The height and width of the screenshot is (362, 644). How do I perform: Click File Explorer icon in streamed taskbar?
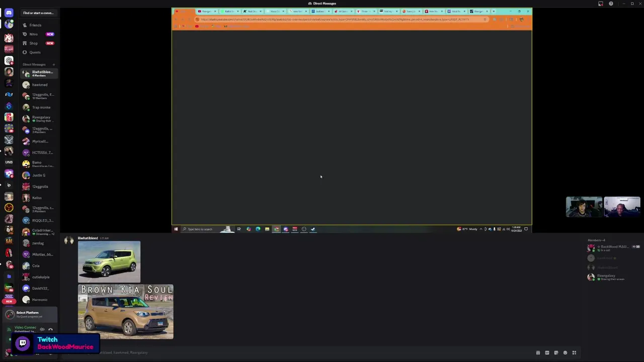[x=267, y=229]
